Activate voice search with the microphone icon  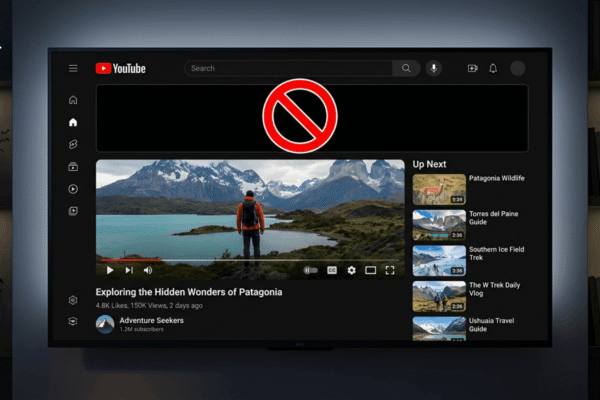pyautogui.click(x=434, y=69)
